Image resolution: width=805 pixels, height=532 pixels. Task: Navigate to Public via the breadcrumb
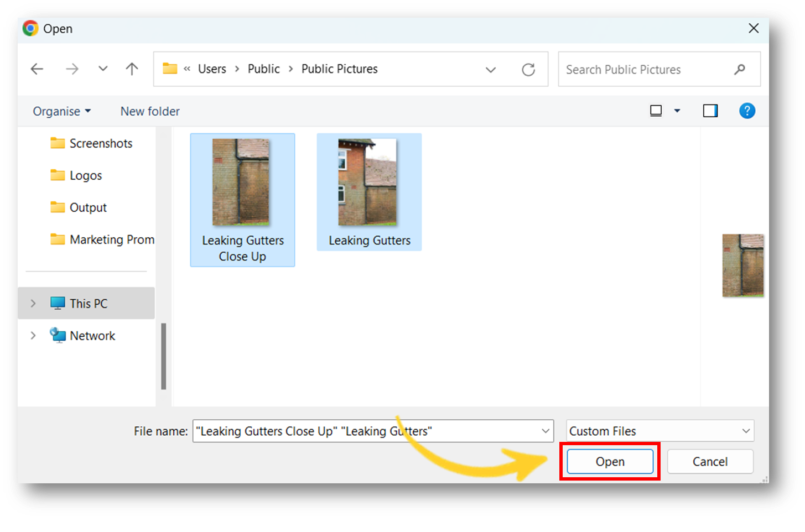point(264,69)
